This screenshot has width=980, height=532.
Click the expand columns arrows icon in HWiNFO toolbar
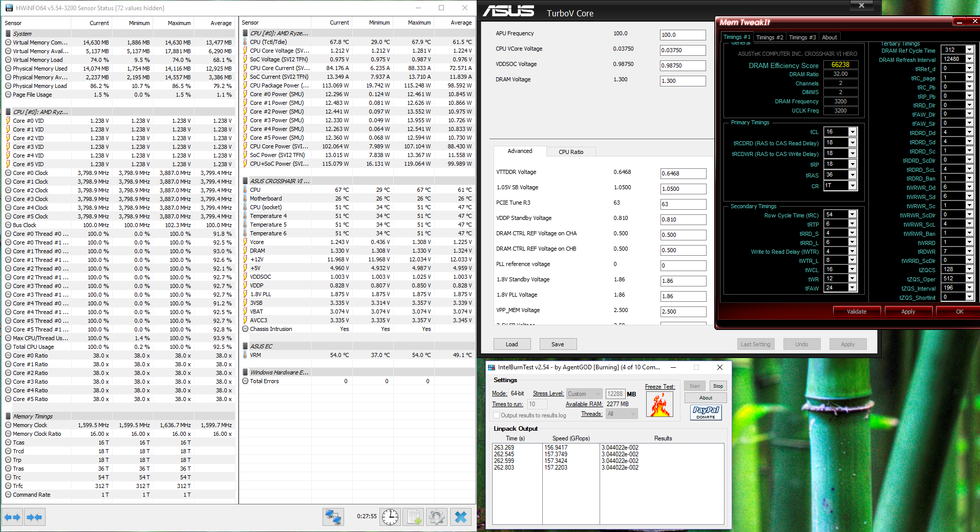[x=12, y=517]
